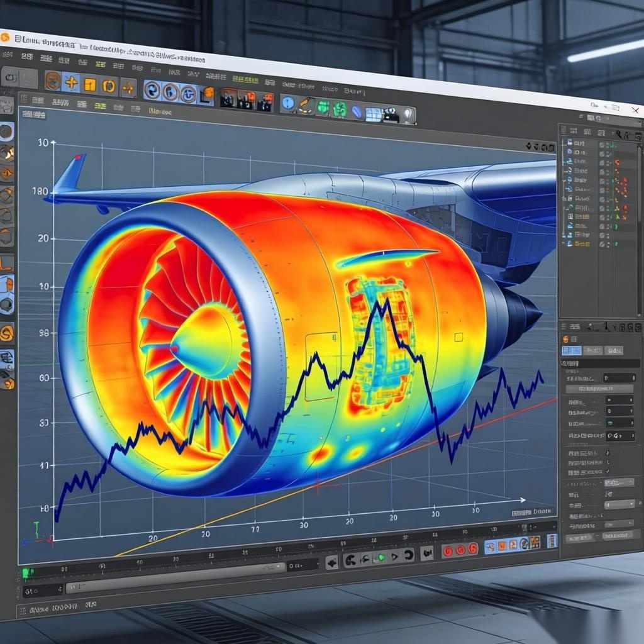This screenshot has height=644, width=644.
Task: Adjust the first numeric stepper below the attribute tabs
Action: tap(619, 377)
